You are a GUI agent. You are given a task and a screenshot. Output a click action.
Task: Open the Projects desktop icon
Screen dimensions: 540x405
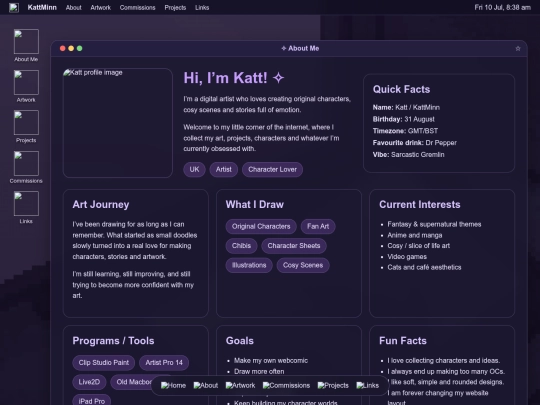coord(26,126)
